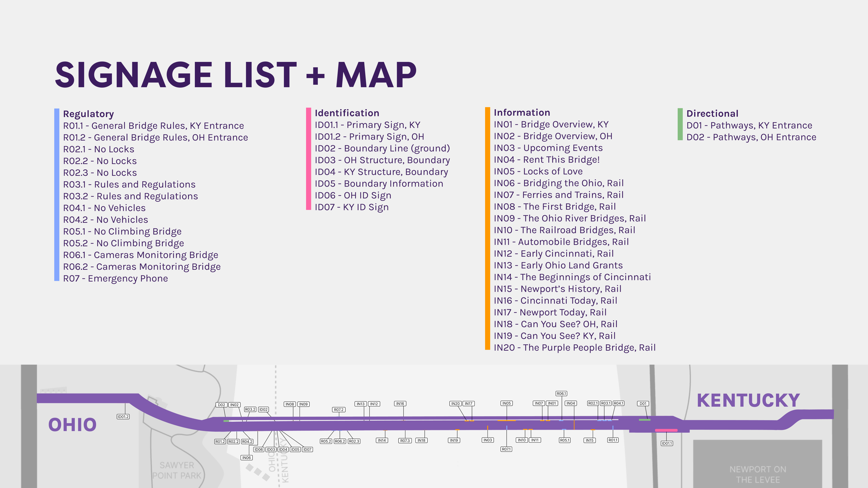Click the blue Regulatory category color bar

point(57,195)
